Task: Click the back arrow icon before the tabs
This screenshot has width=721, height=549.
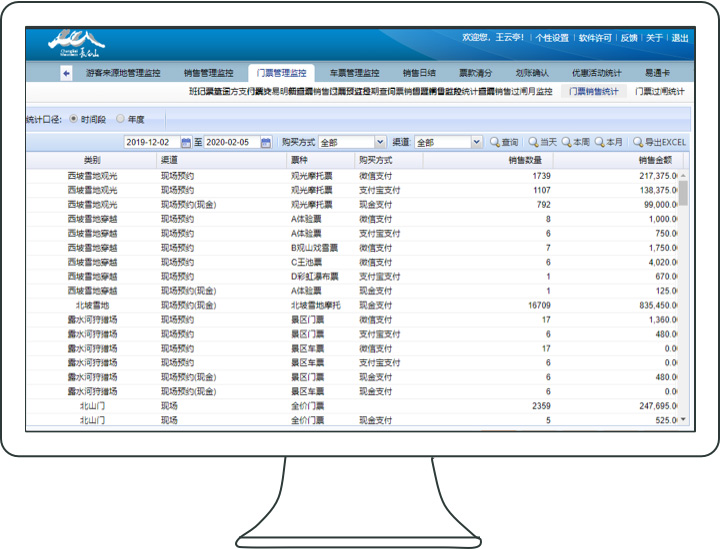Action: [x=66, y=73]
